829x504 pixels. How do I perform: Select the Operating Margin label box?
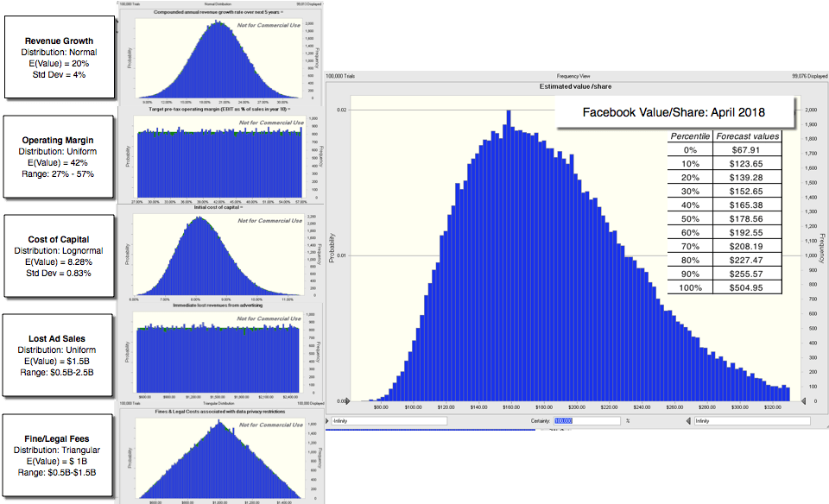pyautogui.click(x=59, y=158)
